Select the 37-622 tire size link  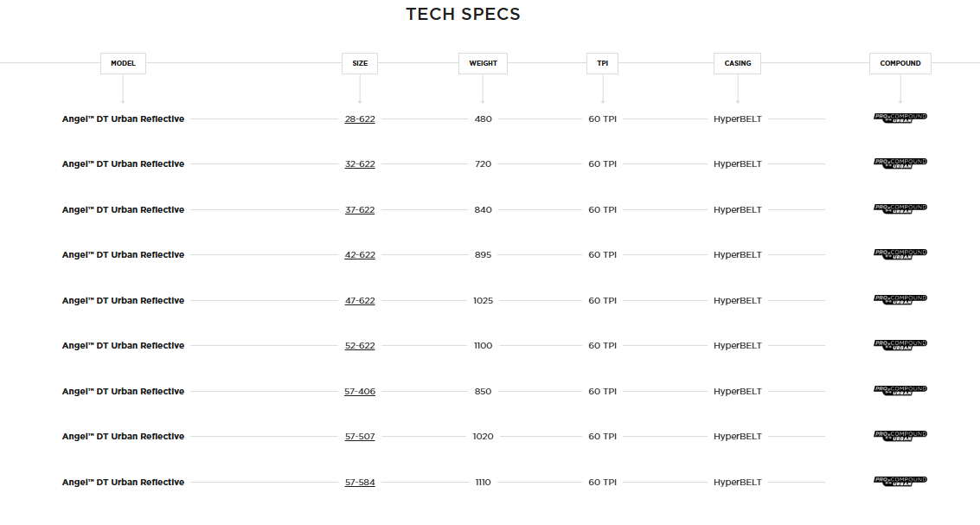click(360, 210)
